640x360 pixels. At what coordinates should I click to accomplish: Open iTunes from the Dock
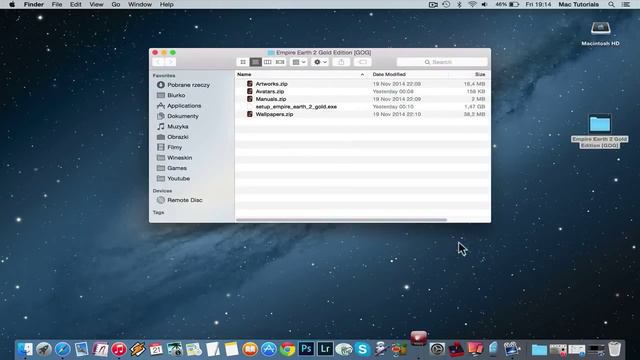119,349
